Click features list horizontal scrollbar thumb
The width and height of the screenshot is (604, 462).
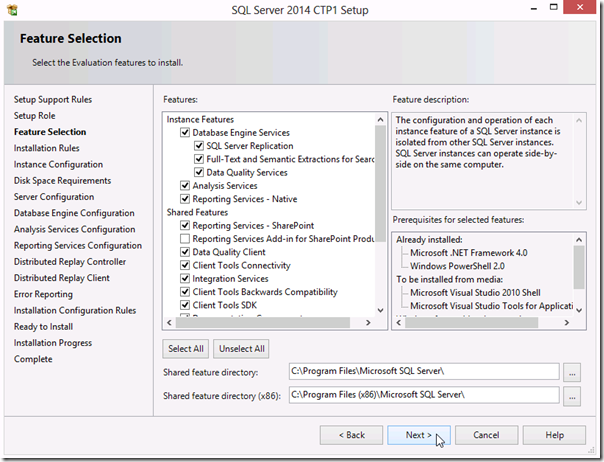point(263,323)
